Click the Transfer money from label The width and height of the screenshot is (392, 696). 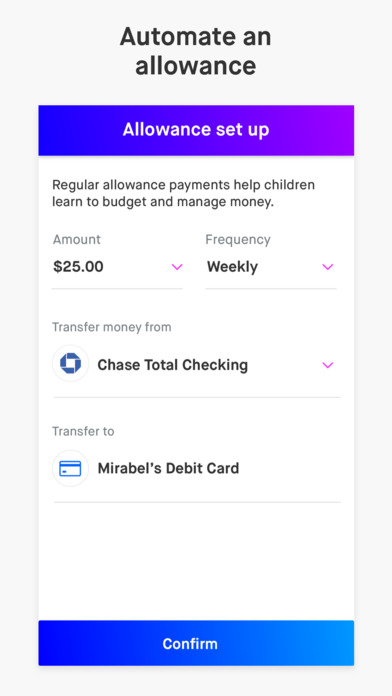click(111, 327)
